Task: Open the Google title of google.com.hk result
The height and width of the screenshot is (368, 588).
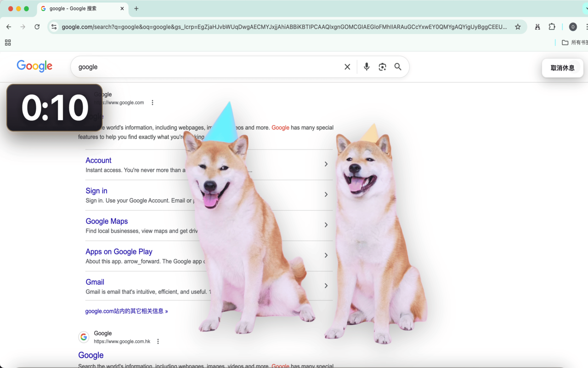Action: (91, 355)
